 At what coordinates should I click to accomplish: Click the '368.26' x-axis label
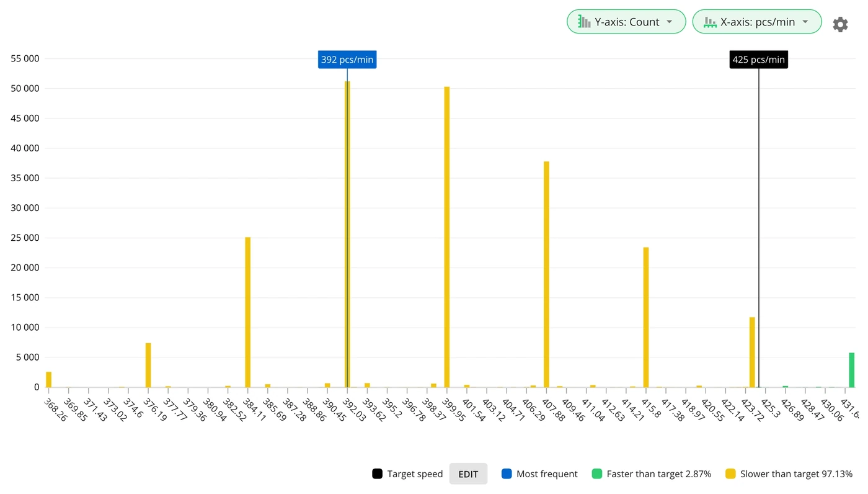click(x=56, y=410)
